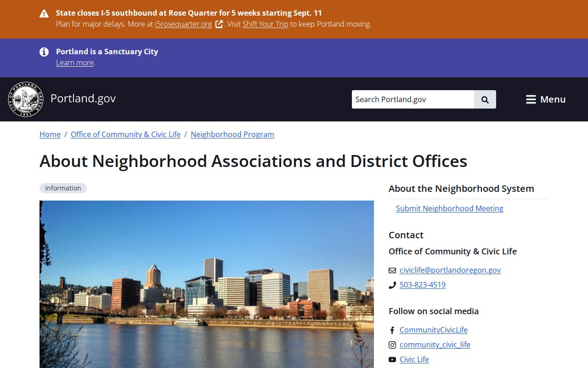The image size is (588, 368).
Task: Open the Menu text button
Action: [553, 99]
